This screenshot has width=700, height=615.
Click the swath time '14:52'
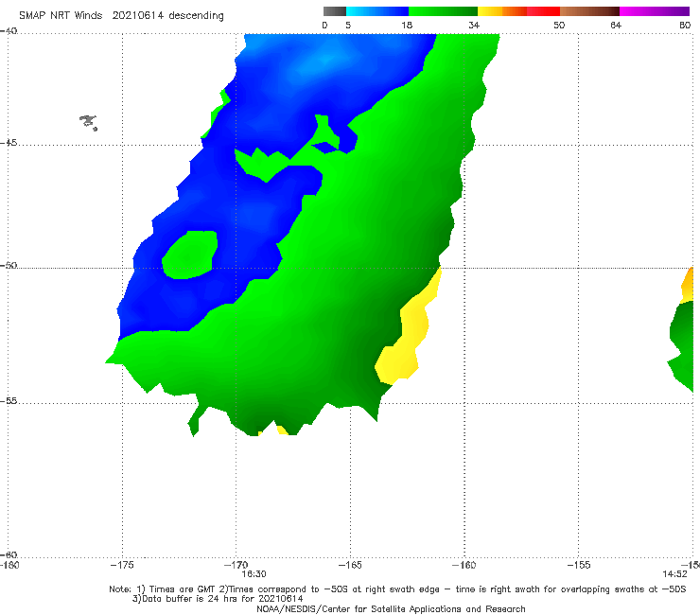pyautogui.click(x=674, y=574)
